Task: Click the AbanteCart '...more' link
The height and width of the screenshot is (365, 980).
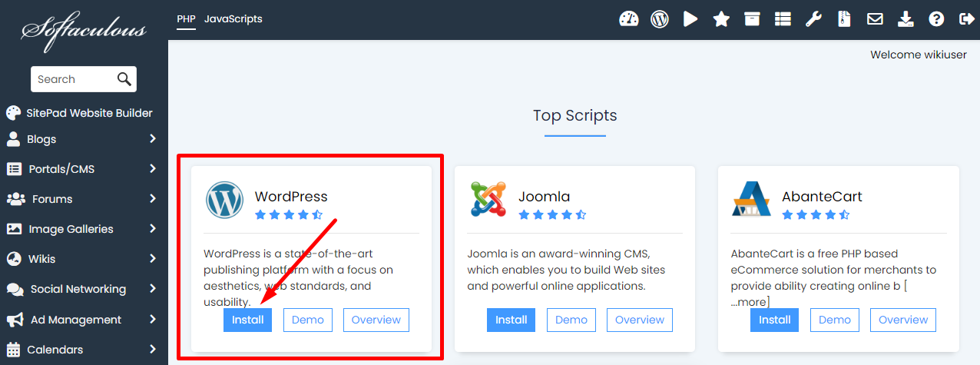Action: (x=749, y=303)
